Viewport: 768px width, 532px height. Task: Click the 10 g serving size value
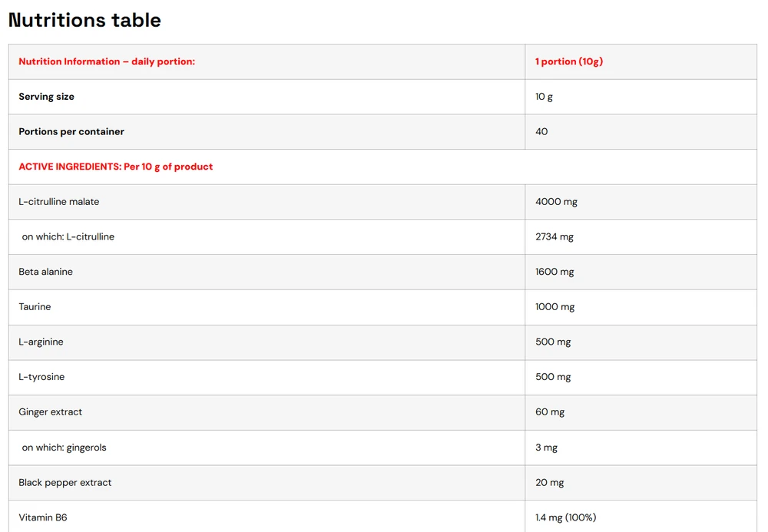(x=544, y=97)
